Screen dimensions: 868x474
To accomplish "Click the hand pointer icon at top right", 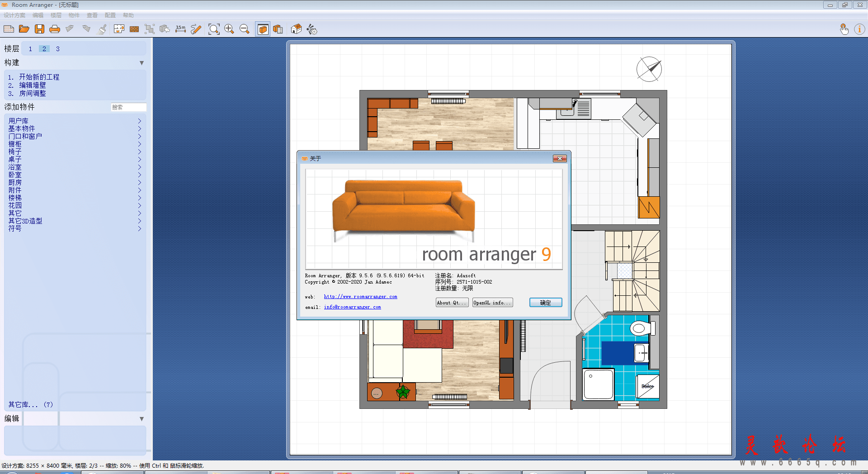I will click(x=844, y=29).
